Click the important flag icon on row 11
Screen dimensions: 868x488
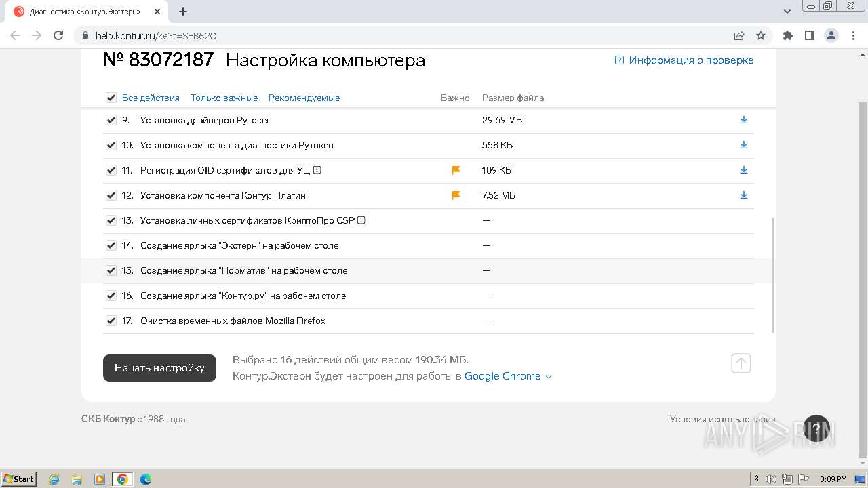coord(456,170)
